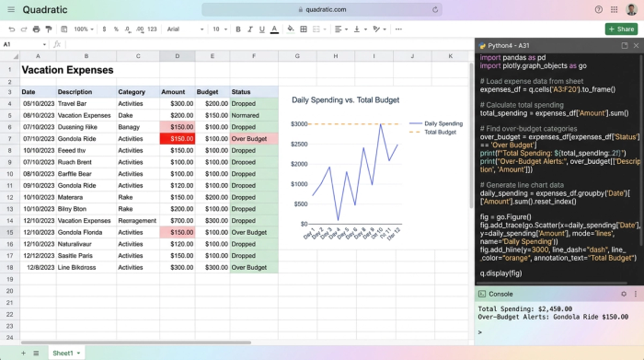644x360 pixels.
Task: Click the merge cells icon
Action: (x=316, y=29)
